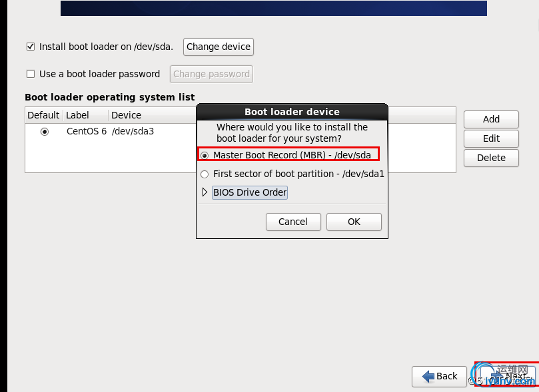539x392 pixels.
Task: Click the Boot loader device title bar
Action: 292,112
